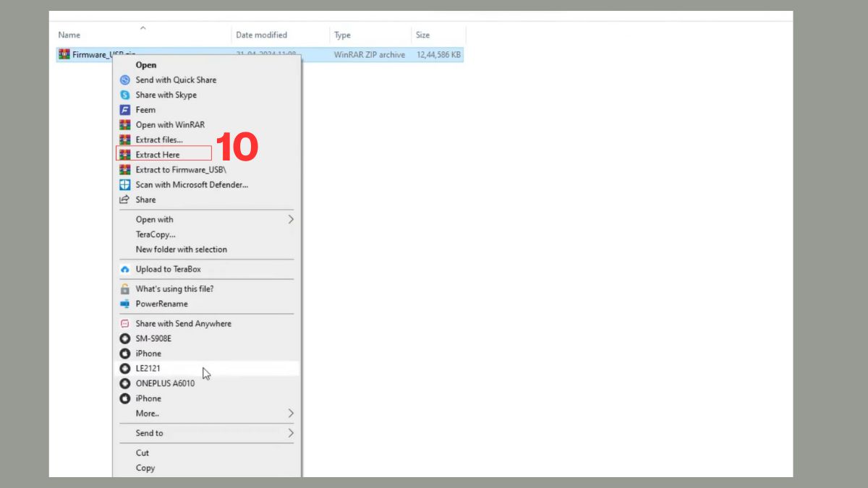The width and height of the screenshot is (868, 488).
Task: Select Scan with Microsoft Defender
Action: pyautogui.click(x=192, y=184)
